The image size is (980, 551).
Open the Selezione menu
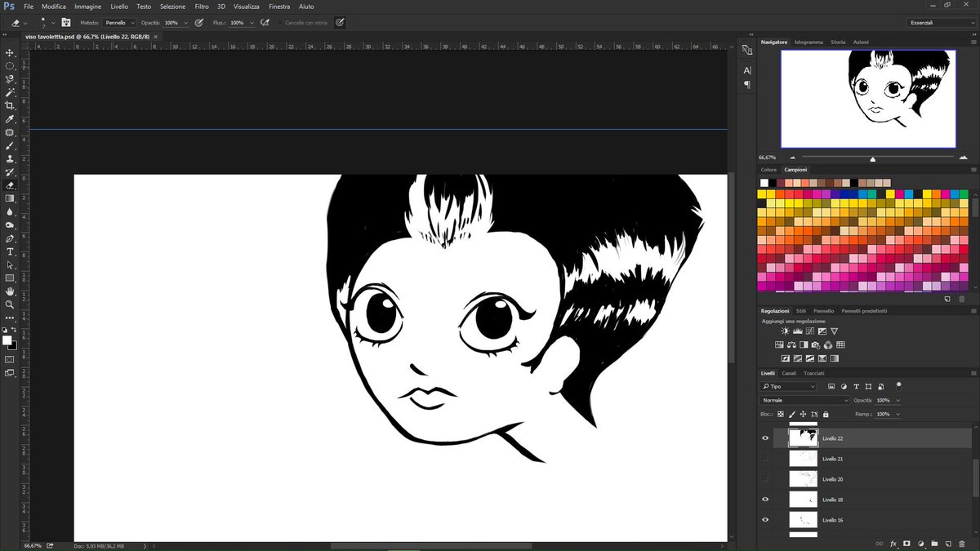(172, 6)
